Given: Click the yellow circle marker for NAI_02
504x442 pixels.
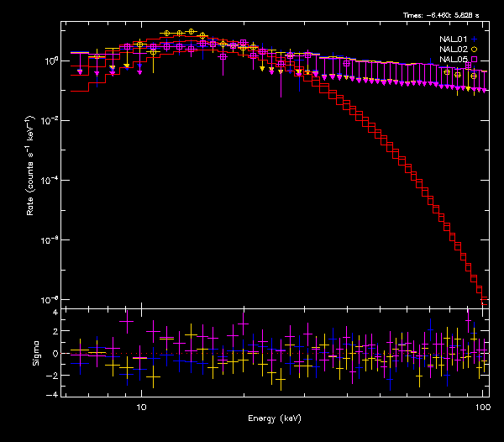Looking at the screenshot, I should pyautogui.click(x=474, y=50).
